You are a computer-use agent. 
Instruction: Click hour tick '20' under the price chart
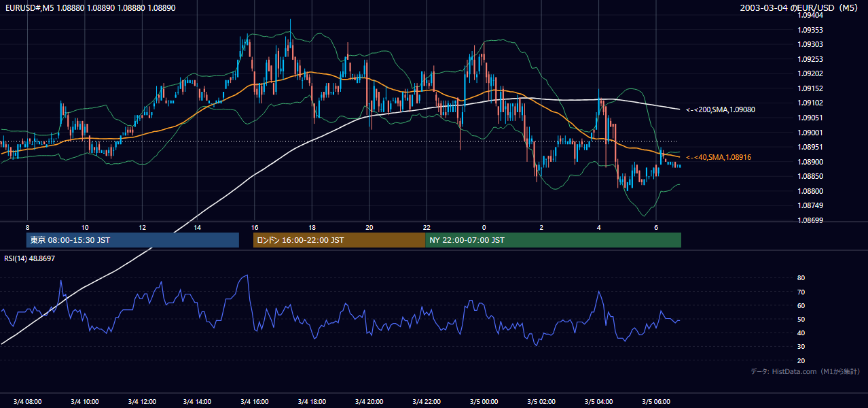click(369, 227)
